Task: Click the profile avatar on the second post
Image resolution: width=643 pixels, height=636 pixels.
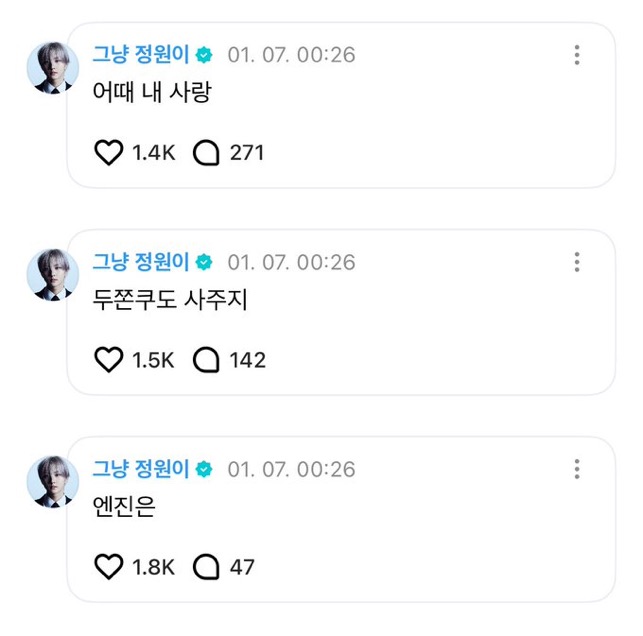Action: click(52, 275)
